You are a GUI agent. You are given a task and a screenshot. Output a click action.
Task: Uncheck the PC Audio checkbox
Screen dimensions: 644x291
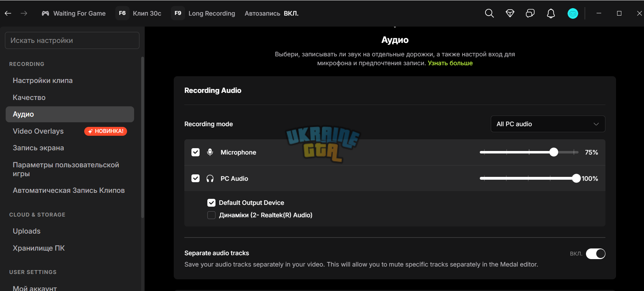pyautogui.click(x=195, y=178)
